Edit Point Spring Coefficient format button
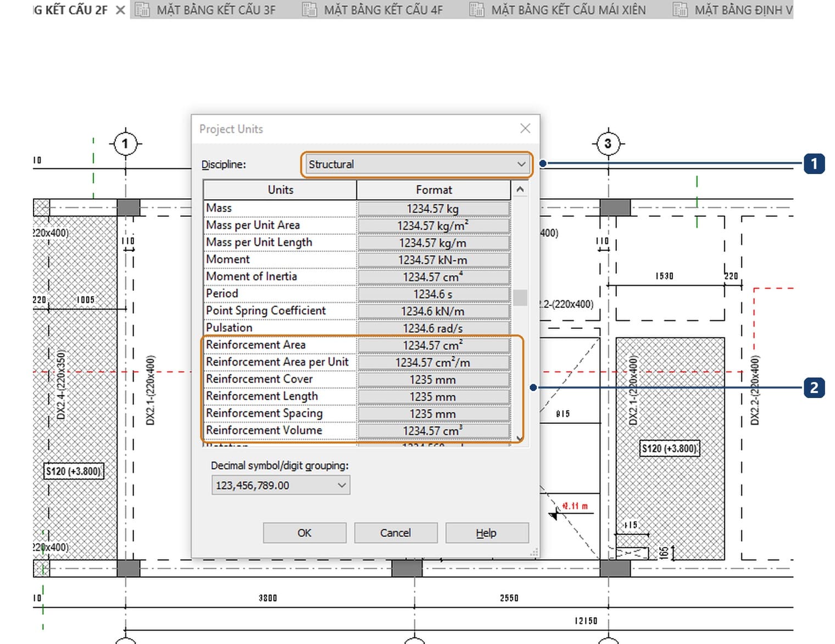 [433, 311]
